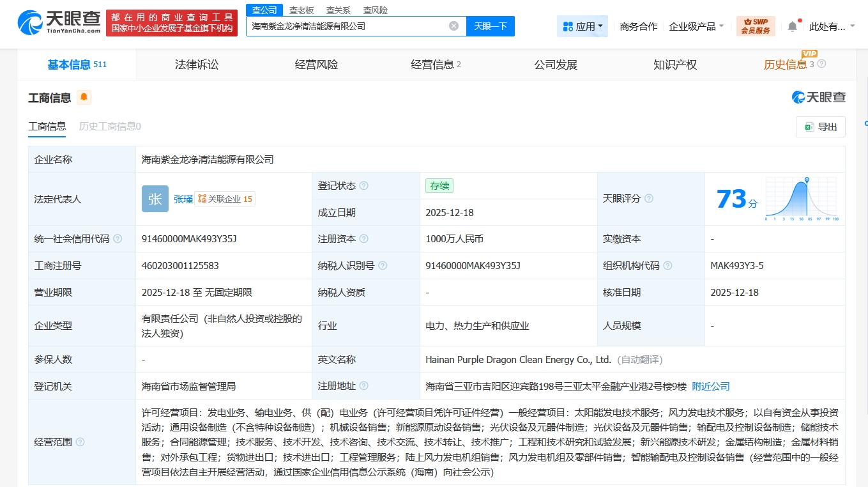Open the notification bell in header
This screenshot has width=868, height=487.
[793, 26]
